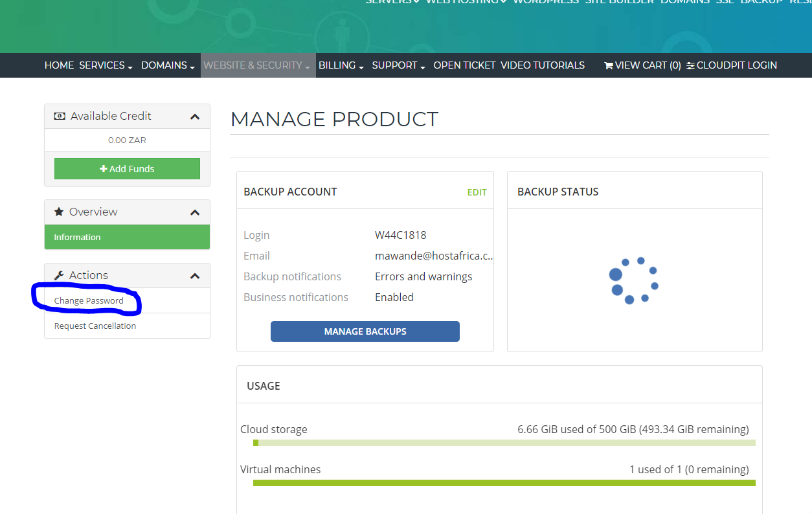Select Information in the Overview panel
812x514 pixels.
[127, 237]
